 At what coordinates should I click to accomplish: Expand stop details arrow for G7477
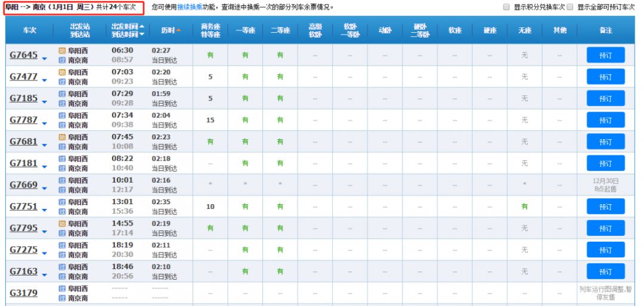44,80
